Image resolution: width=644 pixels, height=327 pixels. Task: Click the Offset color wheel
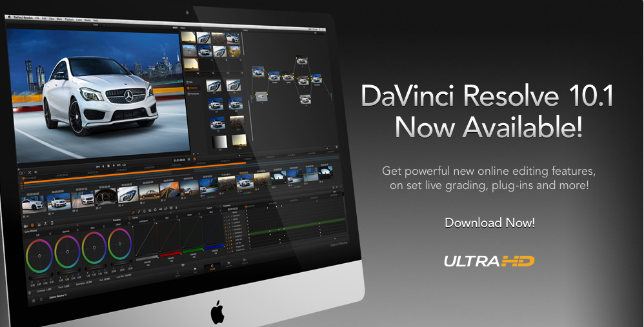[120, 244]
